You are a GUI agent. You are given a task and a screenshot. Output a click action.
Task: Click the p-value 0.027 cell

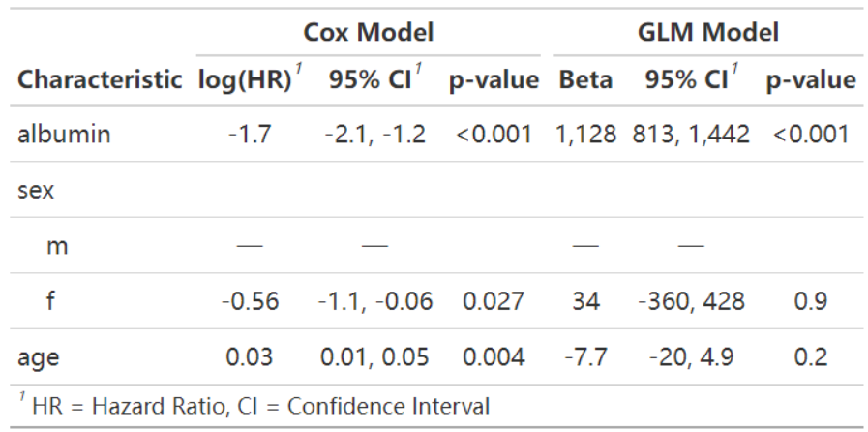click(x=493, y=302)
